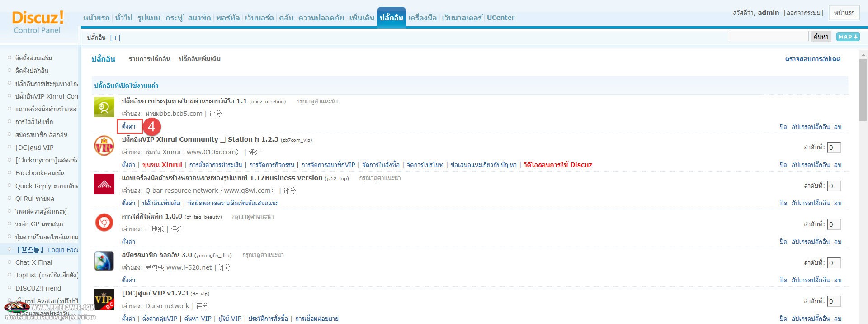Open the เว็บมาสเตอร์ menu

462,18
